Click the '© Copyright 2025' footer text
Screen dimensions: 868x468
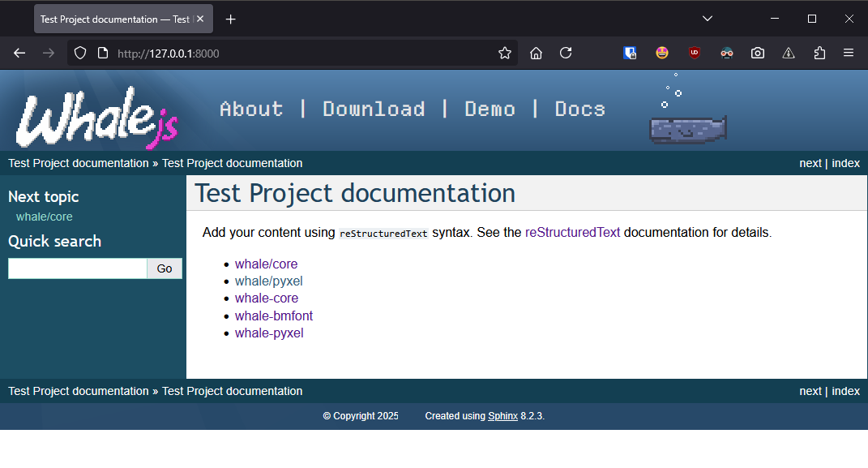[361, 416]
